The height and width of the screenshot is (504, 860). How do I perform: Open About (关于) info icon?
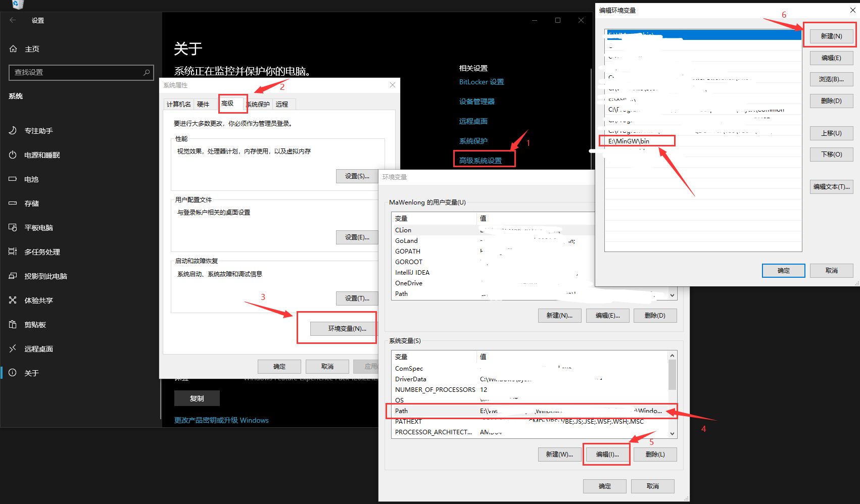pos(13,373)
